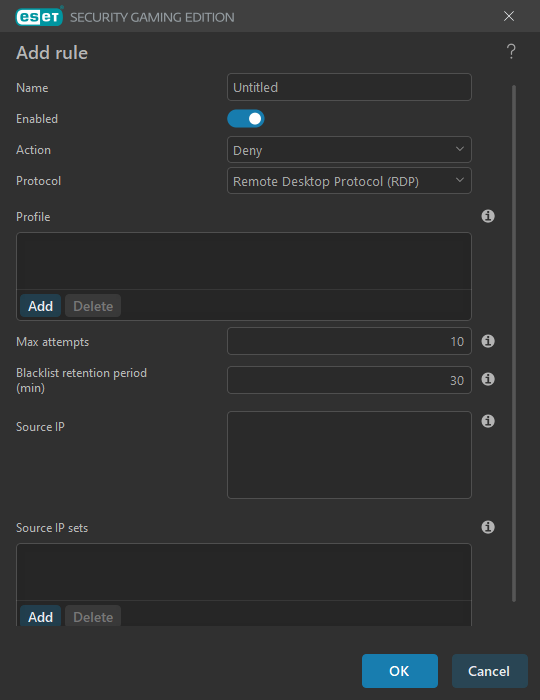The image size is (540, 700).
Task: Click the Max attempts value field
Action: pos(349,341)
